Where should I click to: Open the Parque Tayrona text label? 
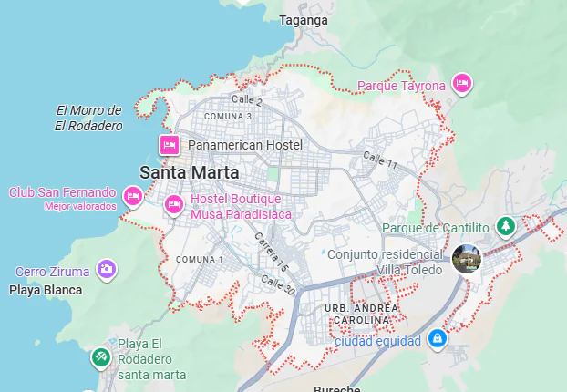point(401,86)
